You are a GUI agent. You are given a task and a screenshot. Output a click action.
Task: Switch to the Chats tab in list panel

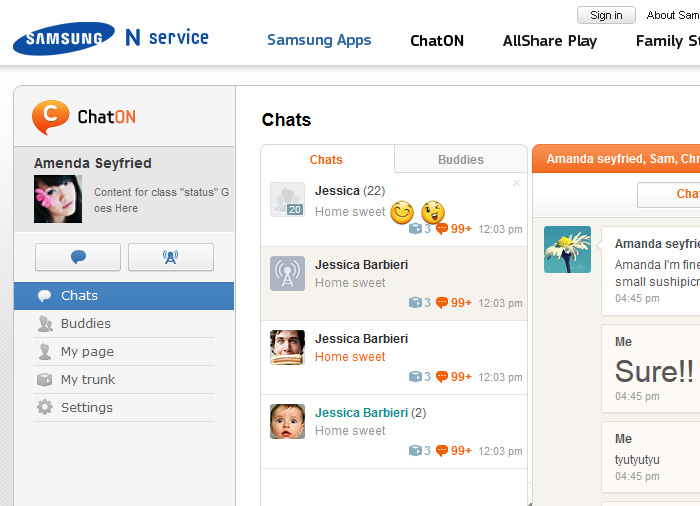tap(327, 159)
